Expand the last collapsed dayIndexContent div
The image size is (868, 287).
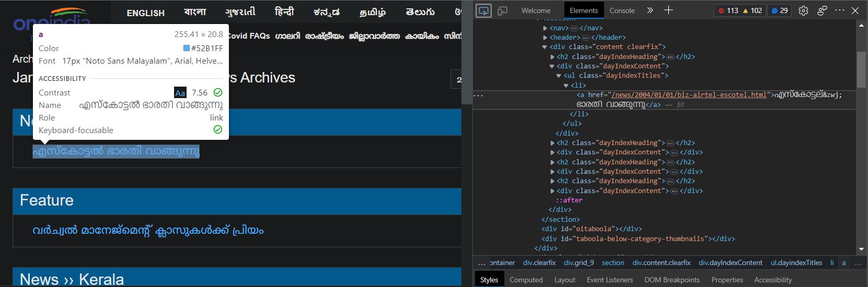click(x=552, y=191)
